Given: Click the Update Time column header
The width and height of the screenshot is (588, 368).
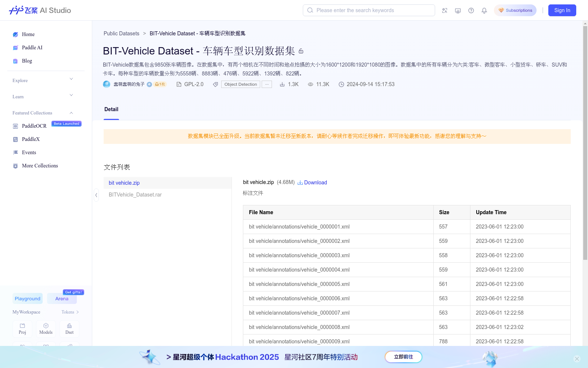Looking at the screenshot, I should tap(520, 212).
